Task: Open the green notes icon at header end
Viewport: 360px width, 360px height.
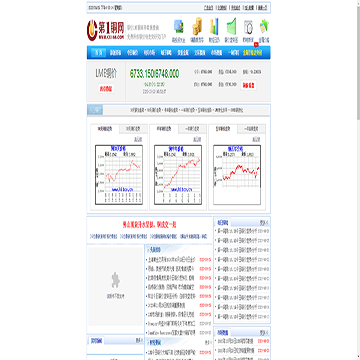Action: point(265,27)
